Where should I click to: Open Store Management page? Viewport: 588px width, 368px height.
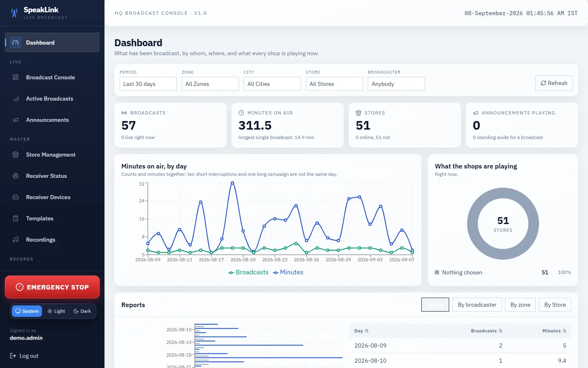[52, 155]
